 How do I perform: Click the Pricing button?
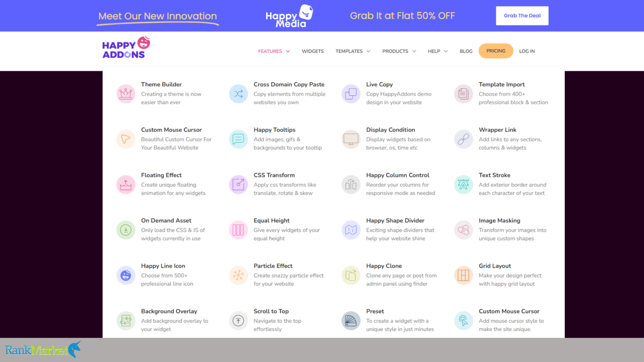[x=496, y=51]
